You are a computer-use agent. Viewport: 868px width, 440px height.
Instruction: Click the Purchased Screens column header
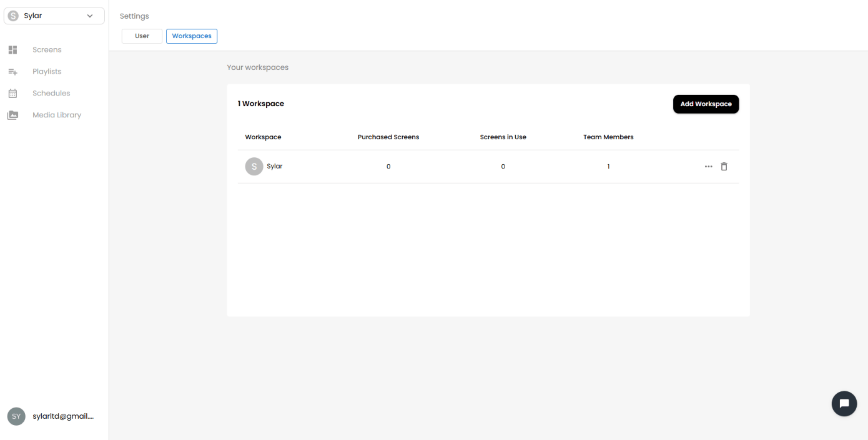point(388,137)
